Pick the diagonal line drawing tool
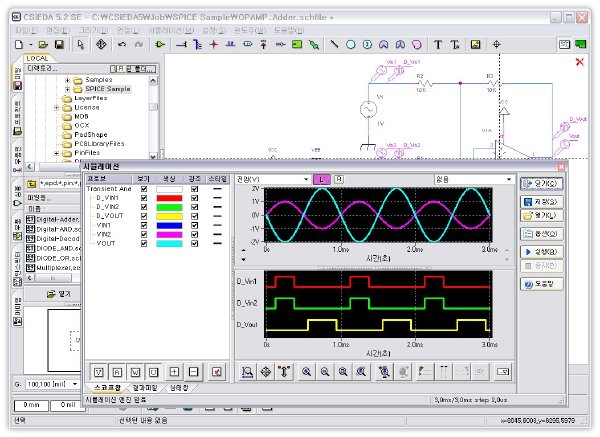 click(334, 44)
